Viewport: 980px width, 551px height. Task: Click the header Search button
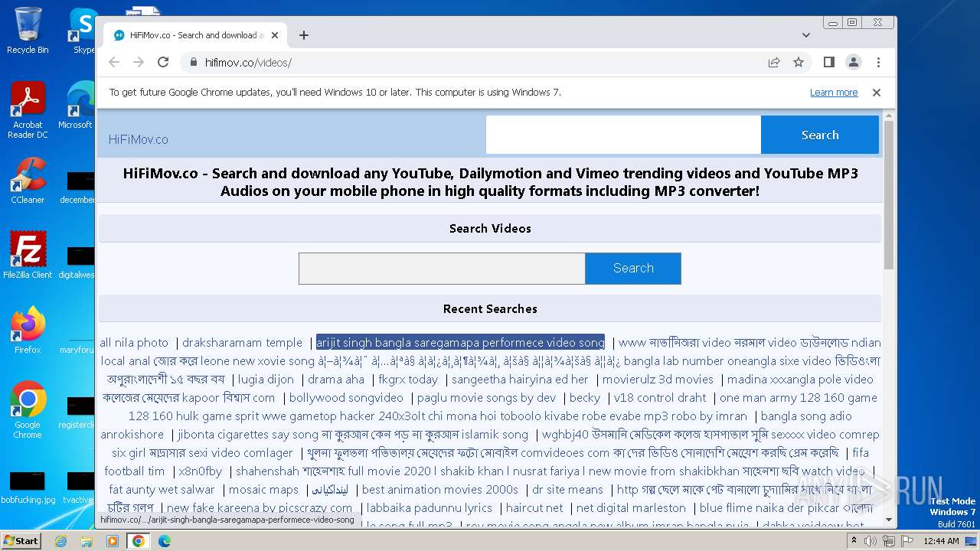(x=820, y=135)
